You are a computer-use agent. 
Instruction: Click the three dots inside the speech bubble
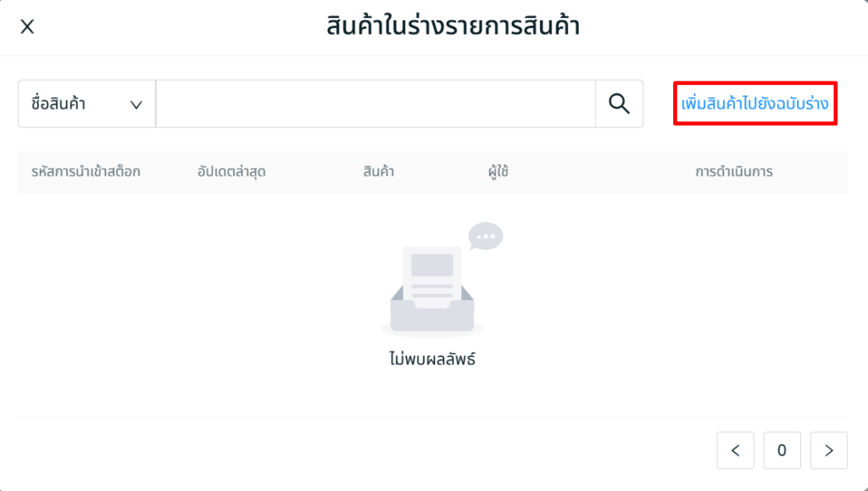click(x=487, y=235)
